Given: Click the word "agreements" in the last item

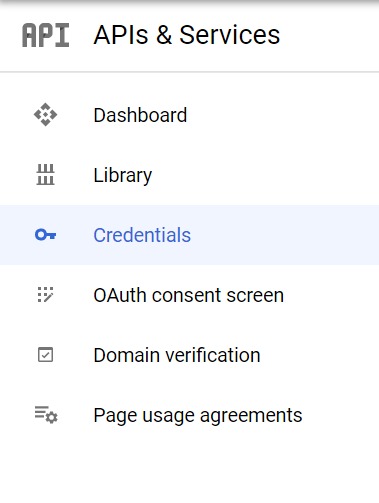Looking at the screenshot, I should [251, 416].
